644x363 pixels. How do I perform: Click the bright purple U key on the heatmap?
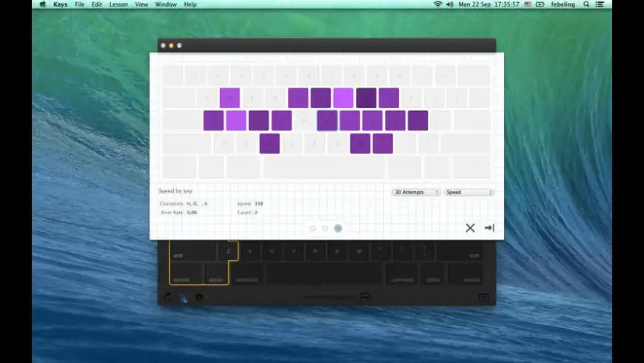point(343,98)
